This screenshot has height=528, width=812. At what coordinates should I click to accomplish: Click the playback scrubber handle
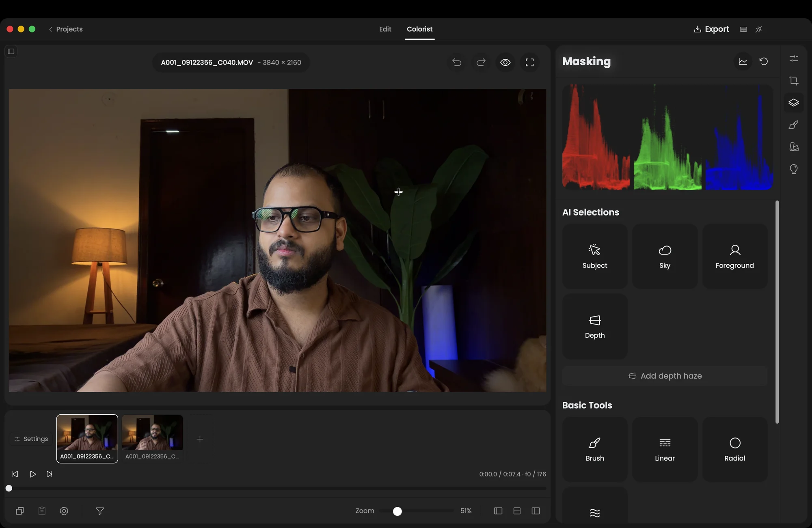tap(9, 488)
